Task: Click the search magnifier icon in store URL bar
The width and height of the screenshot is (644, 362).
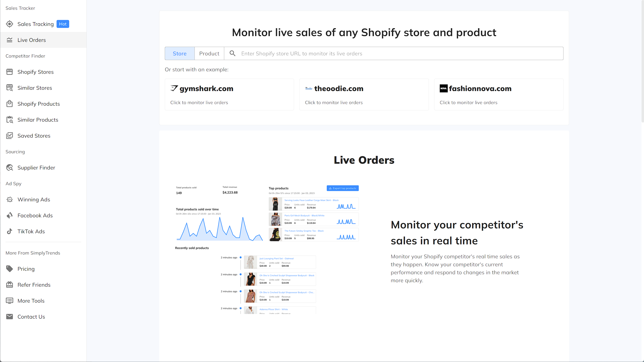Action: point(232,53)
